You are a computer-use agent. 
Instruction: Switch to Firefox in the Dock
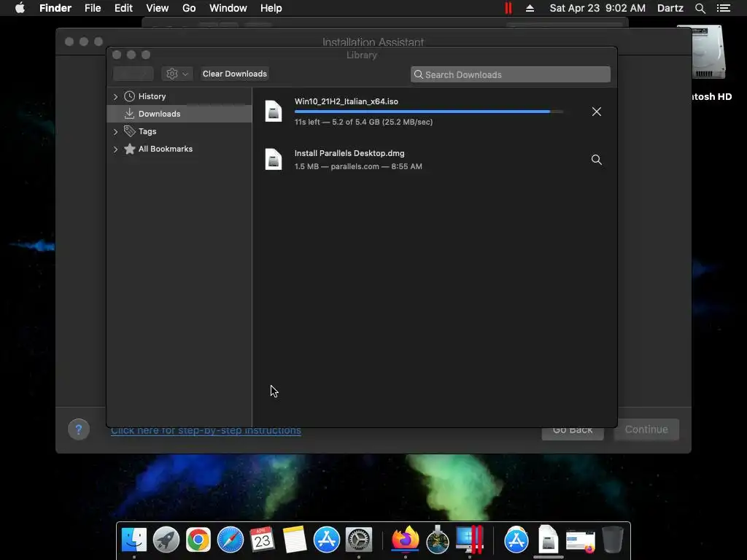tap(406, 539)
